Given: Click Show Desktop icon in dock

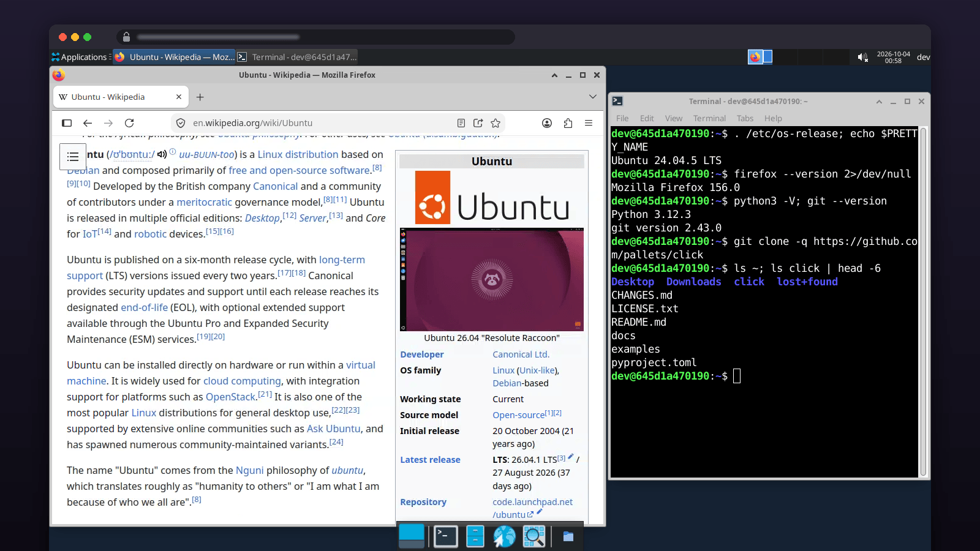Looking at the screenshot, I should point(412,536).
